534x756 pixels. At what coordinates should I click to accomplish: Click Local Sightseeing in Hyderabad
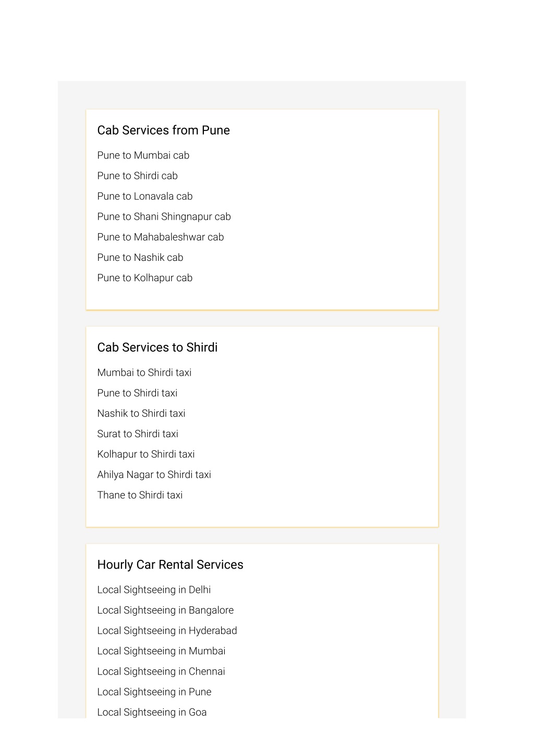point(167,630)
